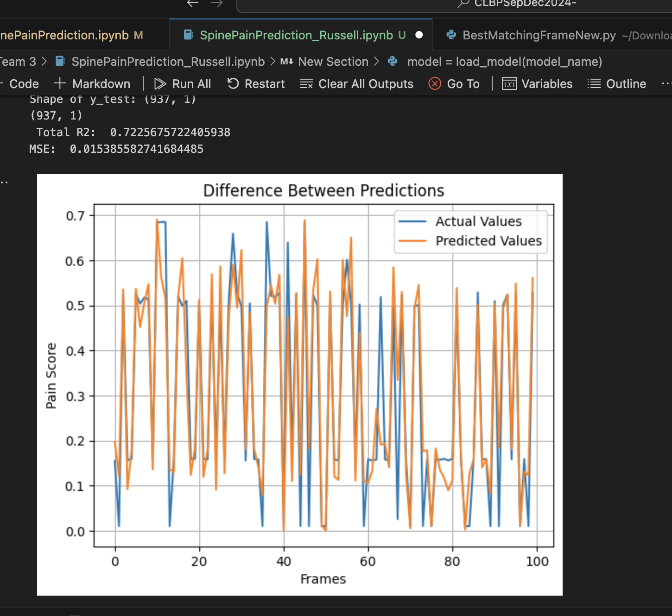Open cell output ellipsis menu

[x=4, y=182]
